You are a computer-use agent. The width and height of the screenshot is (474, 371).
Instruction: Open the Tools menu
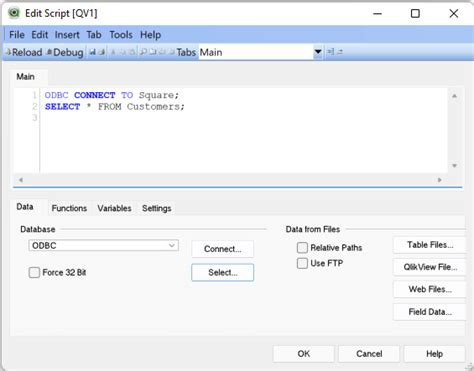pos(121,35)
